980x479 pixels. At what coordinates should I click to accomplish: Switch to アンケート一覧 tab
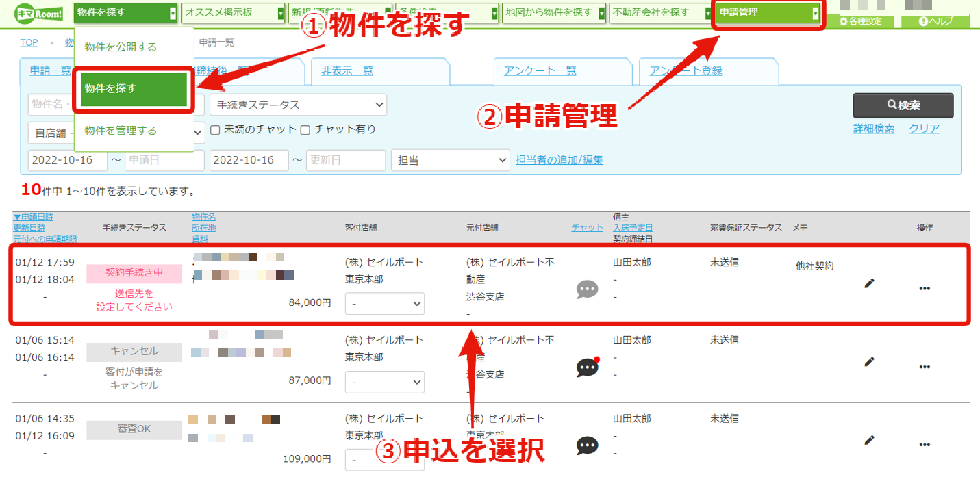[540, 70]
